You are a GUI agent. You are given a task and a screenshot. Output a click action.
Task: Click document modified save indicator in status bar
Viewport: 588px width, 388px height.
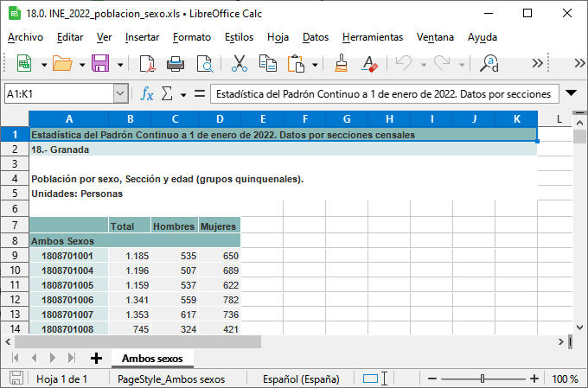[16, 378]
